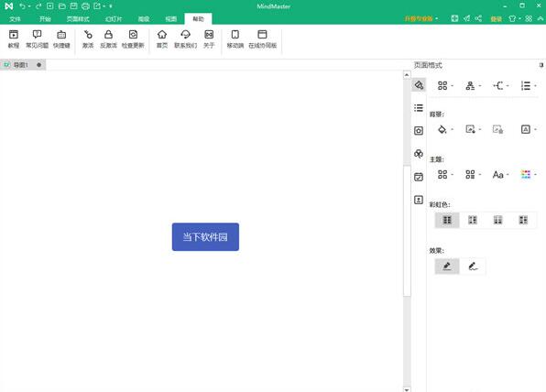This screenshot has height=392, width=546.
Task: Open the theme font Aa dropdown
Action: click(x=501, y=174)
